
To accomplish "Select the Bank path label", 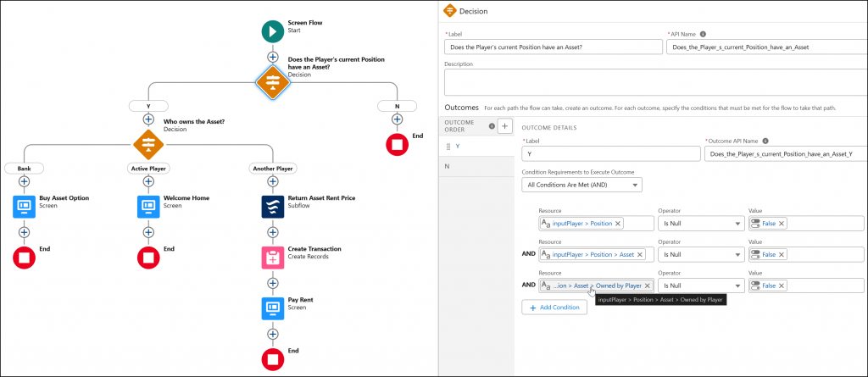I will [x=24, y=168].
